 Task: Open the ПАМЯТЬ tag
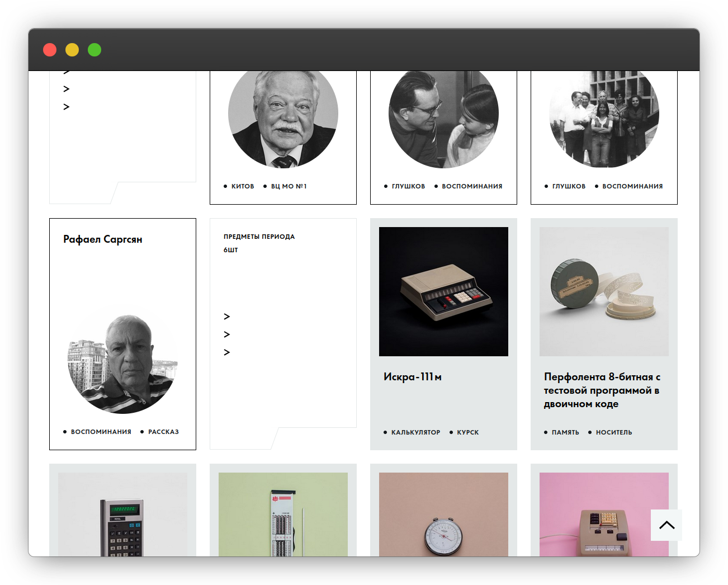pyautogui.click(x=565, y=432)
